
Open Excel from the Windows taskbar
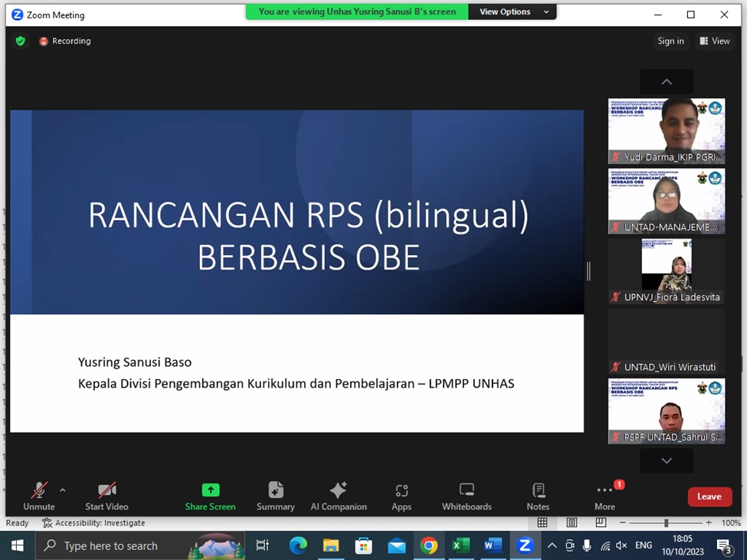[460, 545]
